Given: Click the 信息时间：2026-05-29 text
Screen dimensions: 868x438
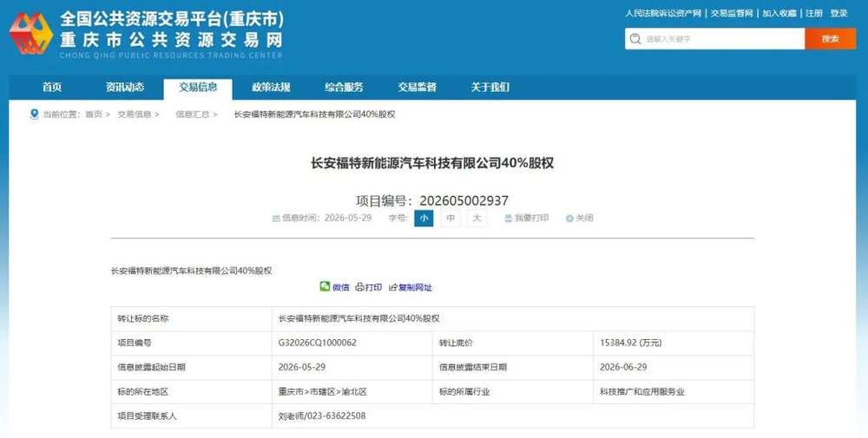Looking at the screenshot, I should 326,219.
